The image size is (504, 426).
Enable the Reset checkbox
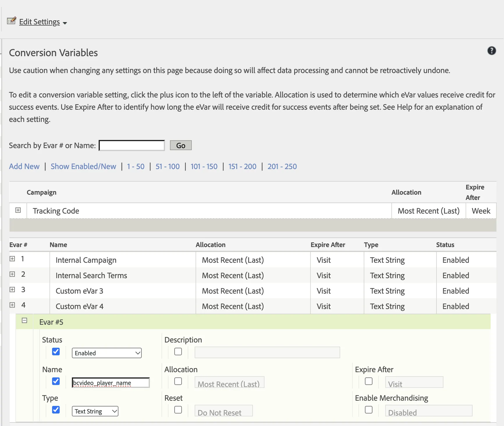(x=178, y=410)
